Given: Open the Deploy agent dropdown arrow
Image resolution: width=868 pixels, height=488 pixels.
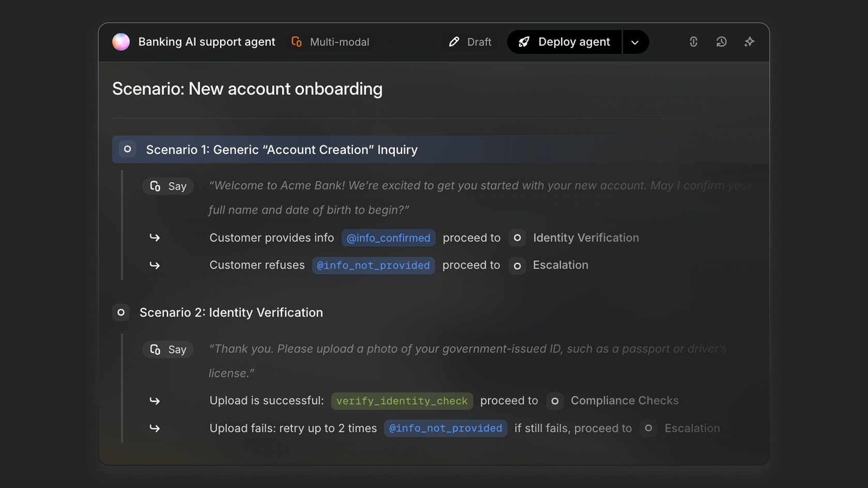Looking at the screenshot, I should [x=635, y=42].
